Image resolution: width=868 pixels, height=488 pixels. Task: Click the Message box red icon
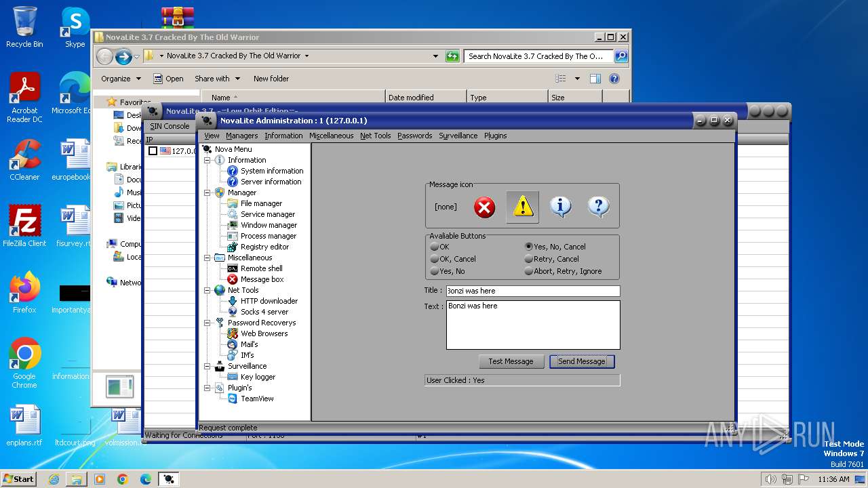click(233, 279)
